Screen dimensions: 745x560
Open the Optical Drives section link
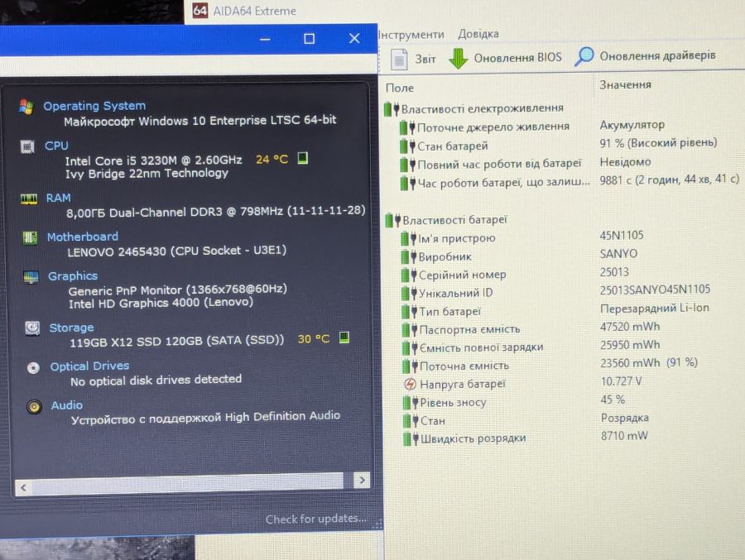click(x=89, y=366)
